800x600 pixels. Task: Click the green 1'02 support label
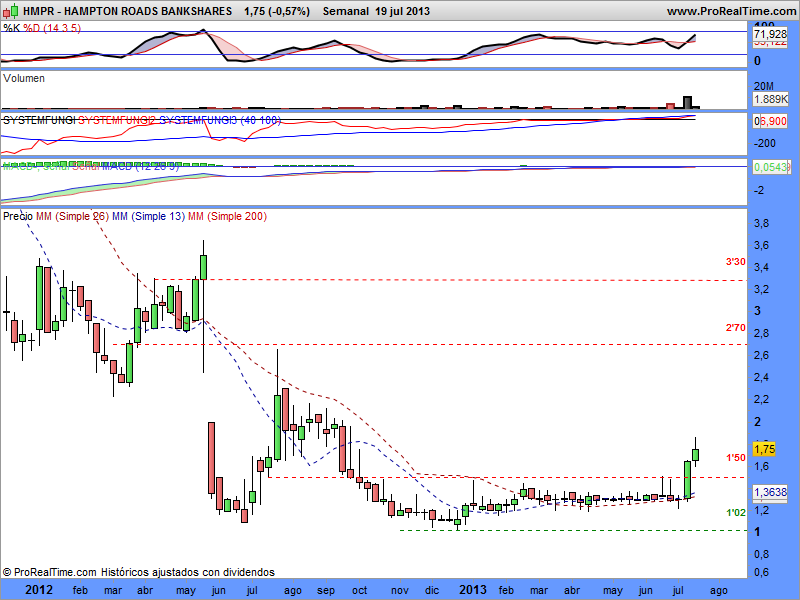point(736,513)
